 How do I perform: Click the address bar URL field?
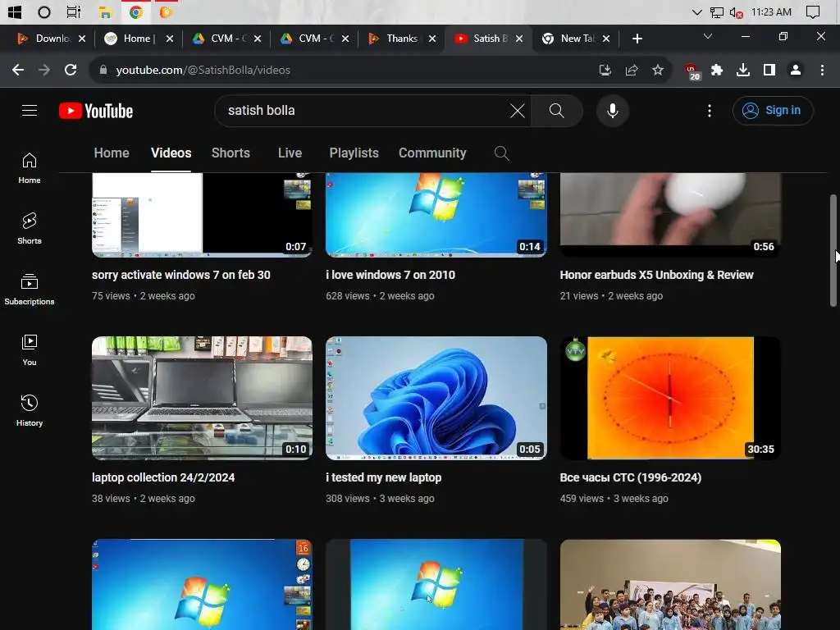click(343, 71)
